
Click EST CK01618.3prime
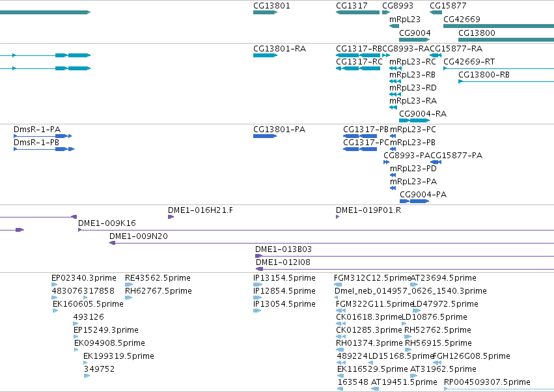click(341, 324)
